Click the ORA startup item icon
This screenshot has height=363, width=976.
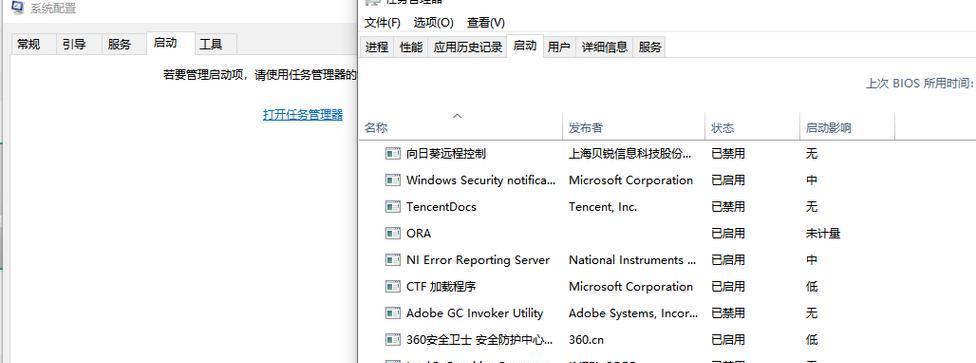pyautogui.click(x=393, y=233)
